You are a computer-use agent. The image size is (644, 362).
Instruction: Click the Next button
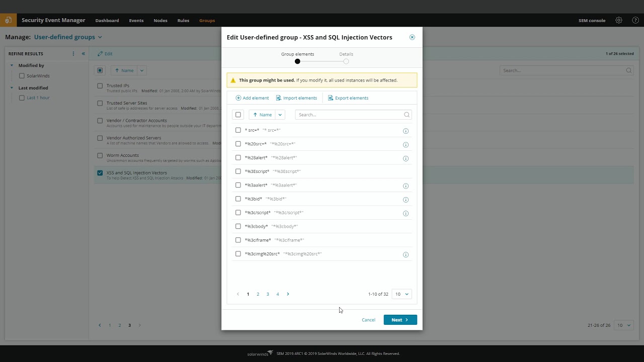(400, 320)
